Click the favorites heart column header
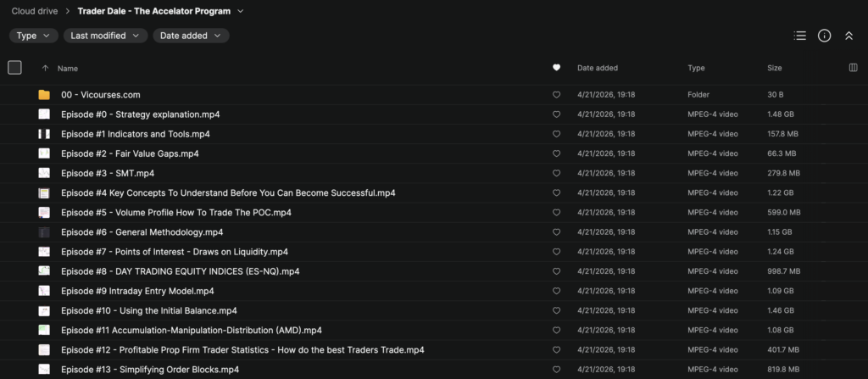This screenshot has width=868, height=379. (556, 68)
